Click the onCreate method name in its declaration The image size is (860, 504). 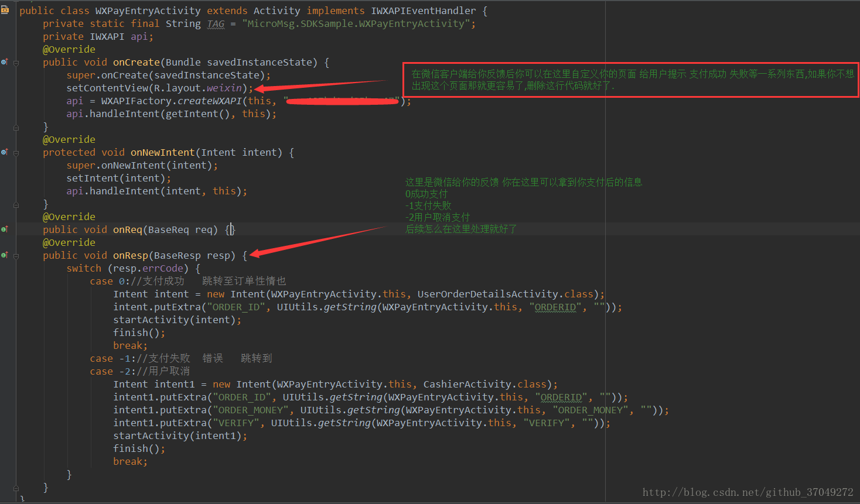click(136, 62)
